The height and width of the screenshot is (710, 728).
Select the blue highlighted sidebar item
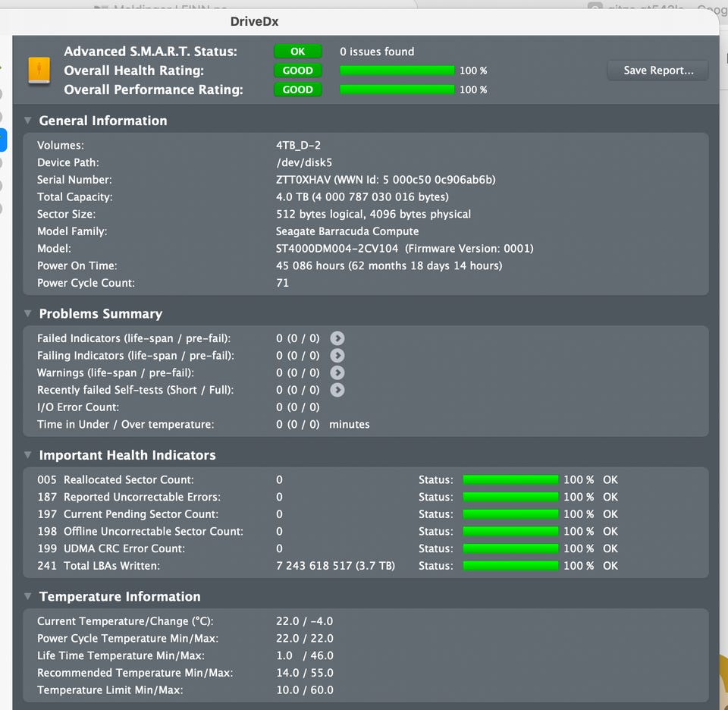coord(3,140)
